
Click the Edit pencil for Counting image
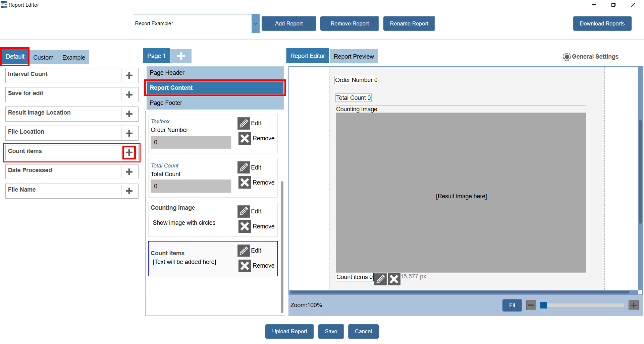(x=244, y=211)
